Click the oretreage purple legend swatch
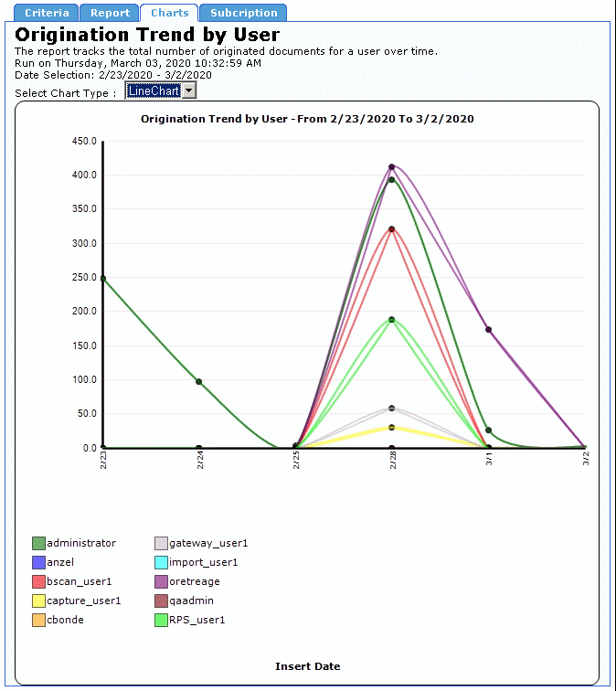Viewport: 616px width, 691px height. coord(161,582)
